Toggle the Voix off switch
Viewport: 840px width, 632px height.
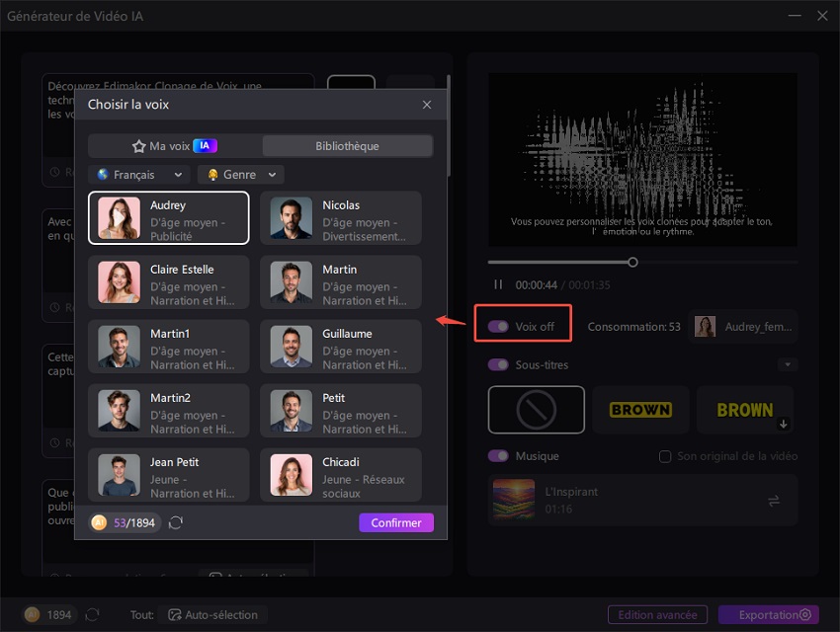(x=498, y=327)
